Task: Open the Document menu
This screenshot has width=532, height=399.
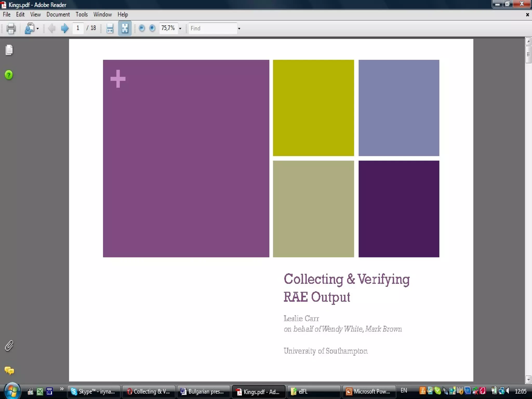Action: pos(58,15)
